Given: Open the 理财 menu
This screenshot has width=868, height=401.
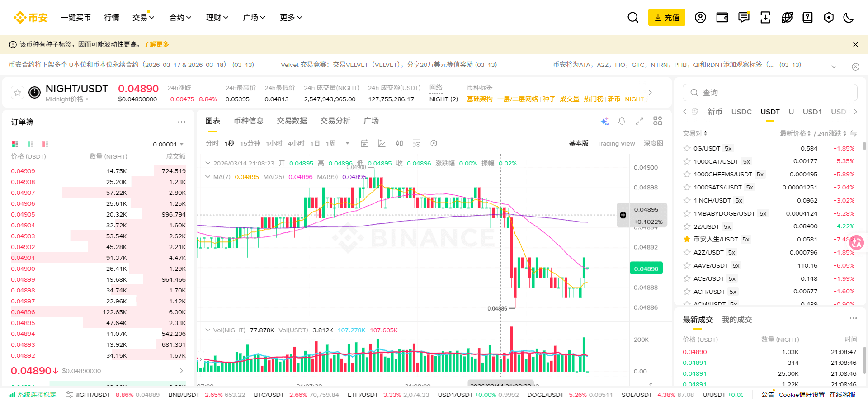Looking at the screenshot, I should pyautogui.click(x=217, y=18).
